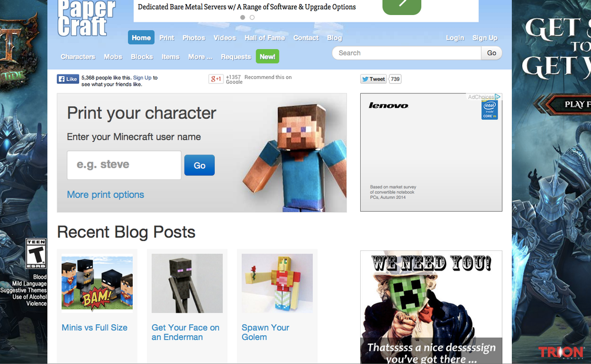Open the Lenovo advertisement
Screen dimensions: 591x364
click(x=431, y=152)
